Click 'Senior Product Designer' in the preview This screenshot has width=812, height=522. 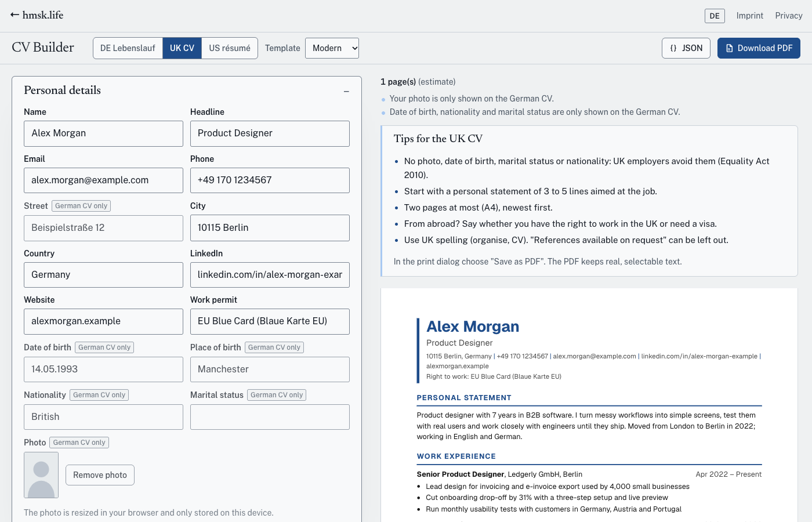(x=461, y=474)
